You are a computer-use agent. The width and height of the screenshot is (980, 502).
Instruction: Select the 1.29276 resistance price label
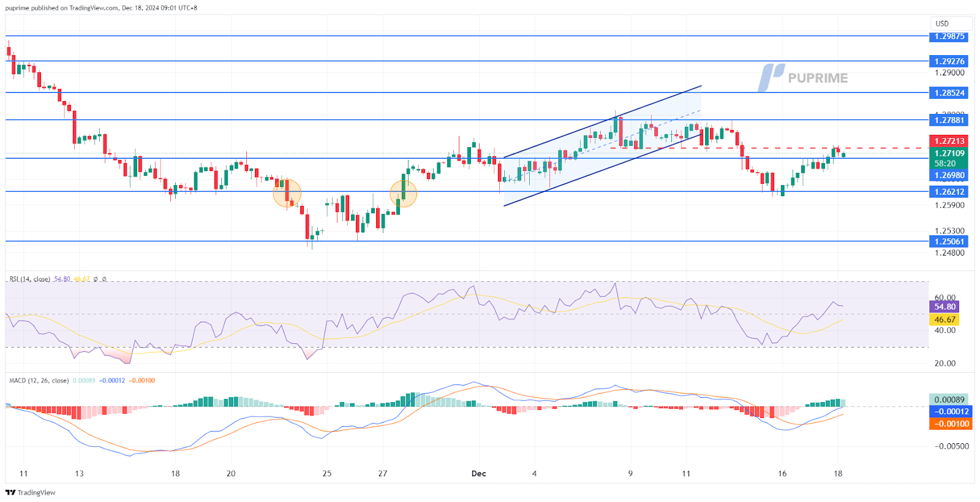click(x=949, y=61)
